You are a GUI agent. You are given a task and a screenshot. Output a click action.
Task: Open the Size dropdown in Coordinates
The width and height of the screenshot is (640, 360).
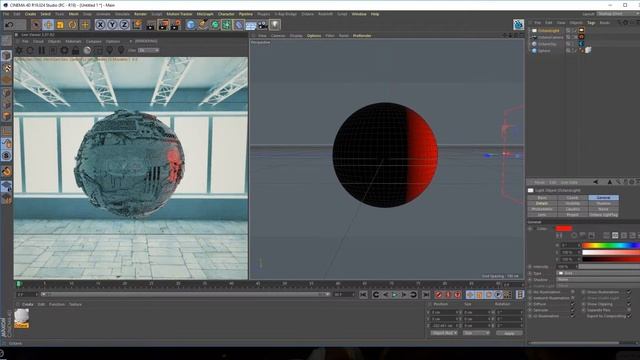point(476,333)
